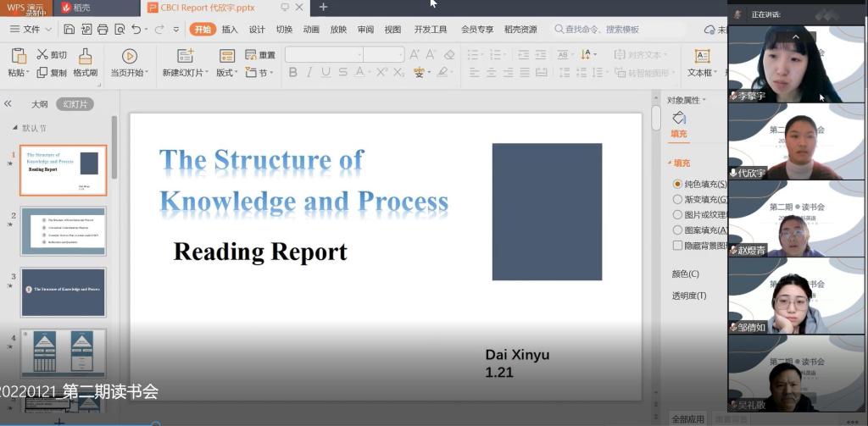
Task: Select the Format Painter (格式刷) tool
Action: 85,62
